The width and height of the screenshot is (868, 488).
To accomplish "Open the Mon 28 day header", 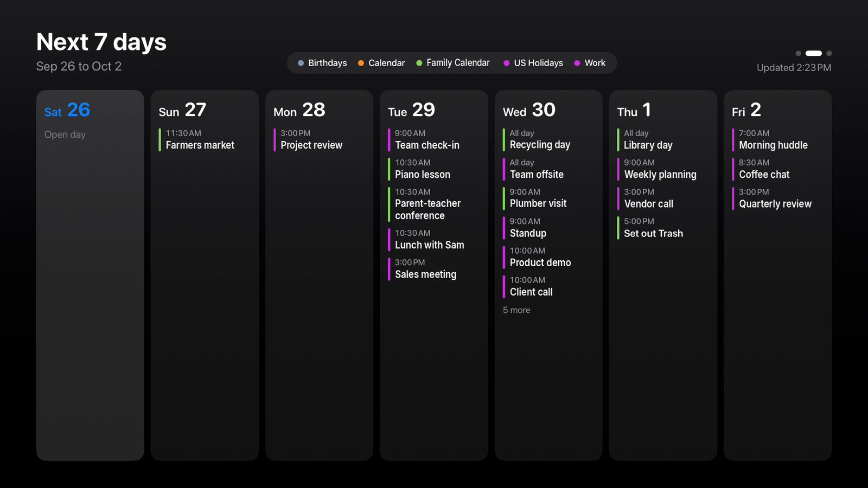I will tap(299, 110).
